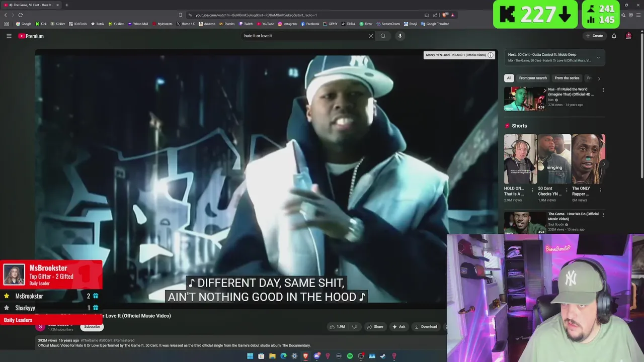Reload the page in browser toolbar
The height and width of the screenshot is (362, 644).
[21, 15]
